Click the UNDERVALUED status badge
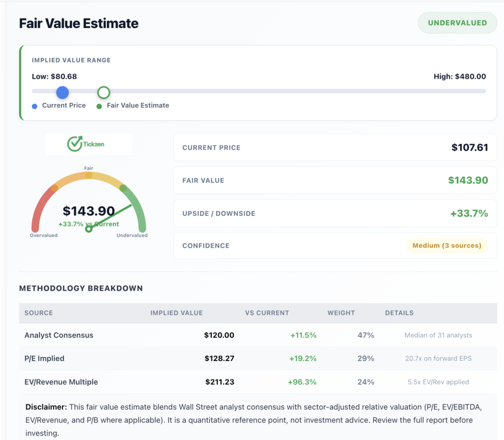Viewport: 504px width, 440px height. click(457, 23)
